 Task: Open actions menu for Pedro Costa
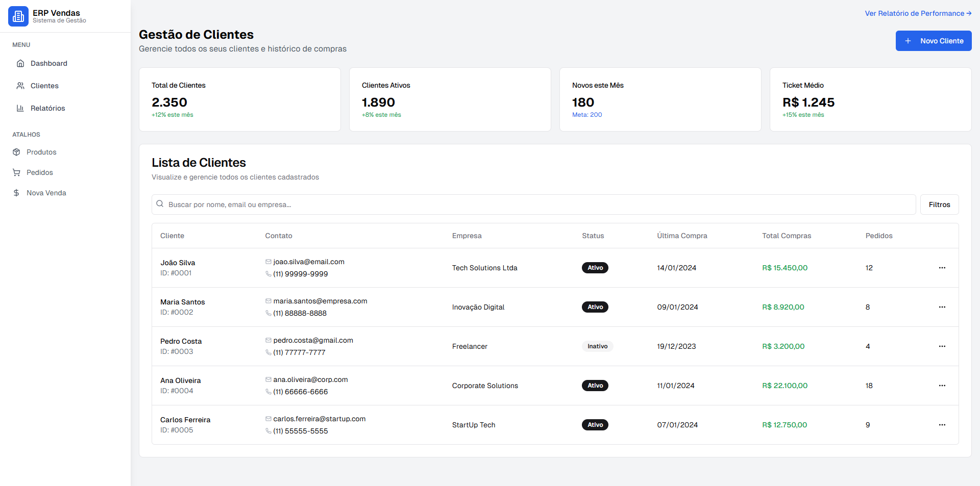point(942,346)
